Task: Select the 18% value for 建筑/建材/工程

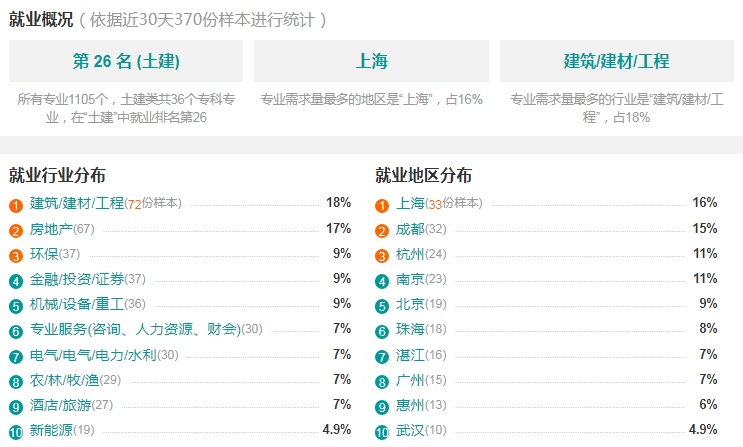Action: (338, 202)
